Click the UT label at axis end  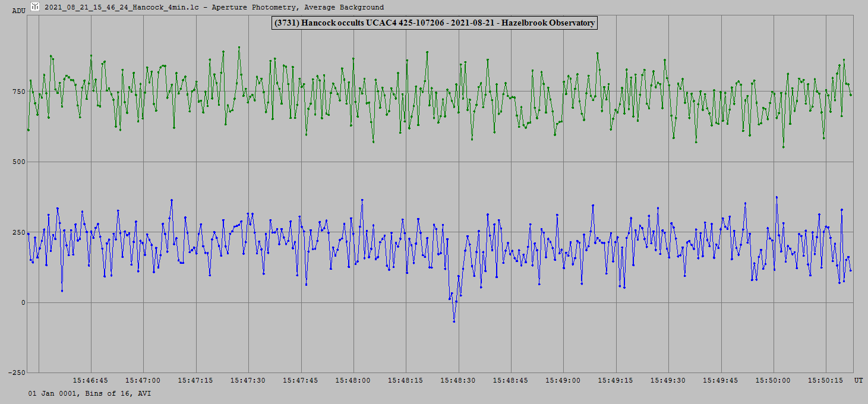(858, 379)
